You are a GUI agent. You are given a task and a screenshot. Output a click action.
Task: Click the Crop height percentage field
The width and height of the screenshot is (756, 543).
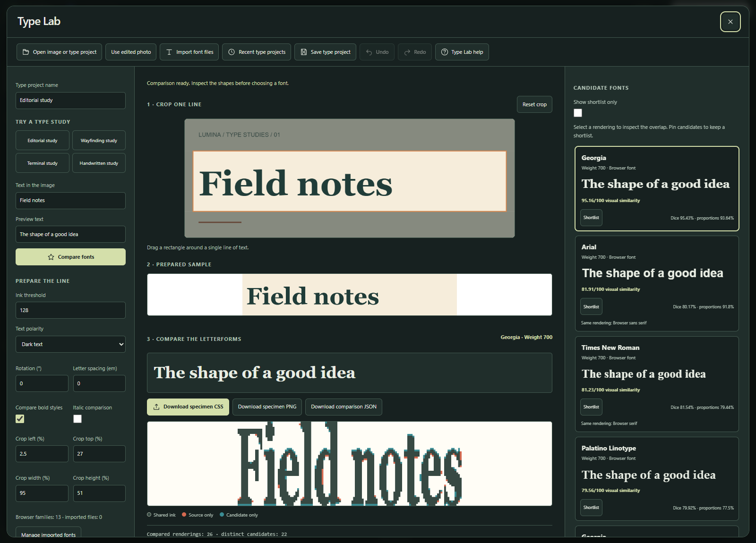(x=99, y=493)
